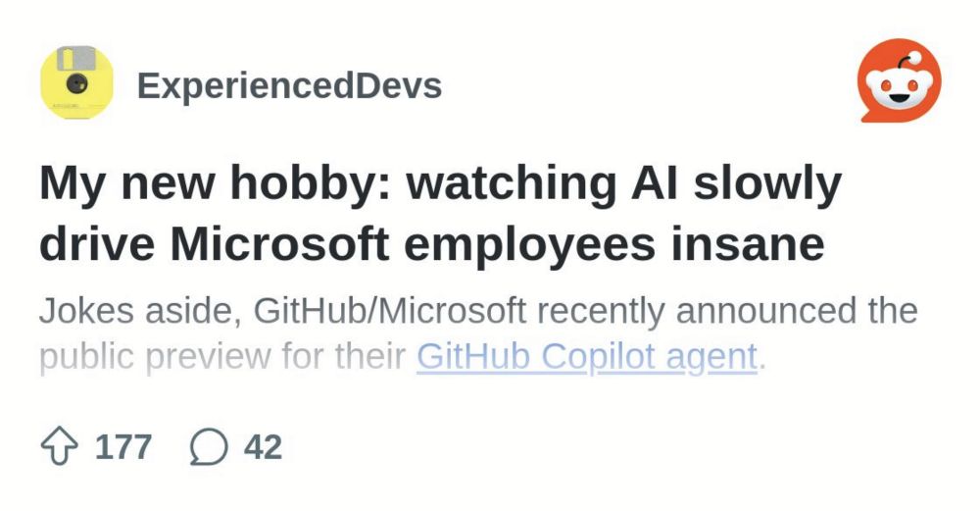Click the black hub circle on floppy avatar
The width and height of the screenshot is (980, 511).
[x=76, y=83]
